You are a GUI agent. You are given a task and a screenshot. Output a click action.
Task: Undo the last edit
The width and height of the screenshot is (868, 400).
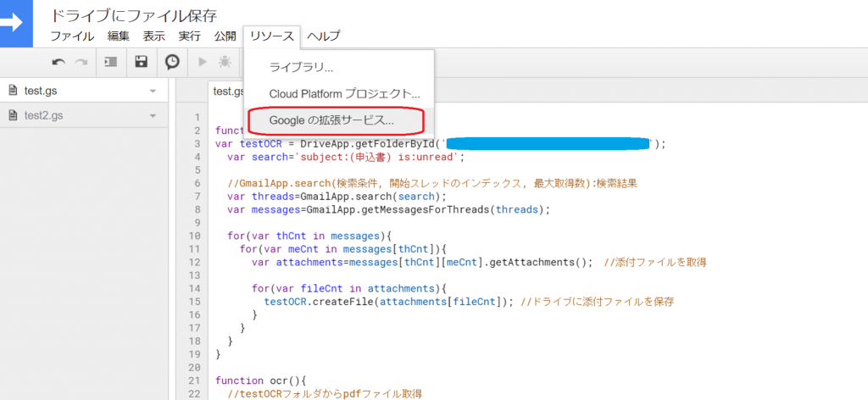click(58, 62)
